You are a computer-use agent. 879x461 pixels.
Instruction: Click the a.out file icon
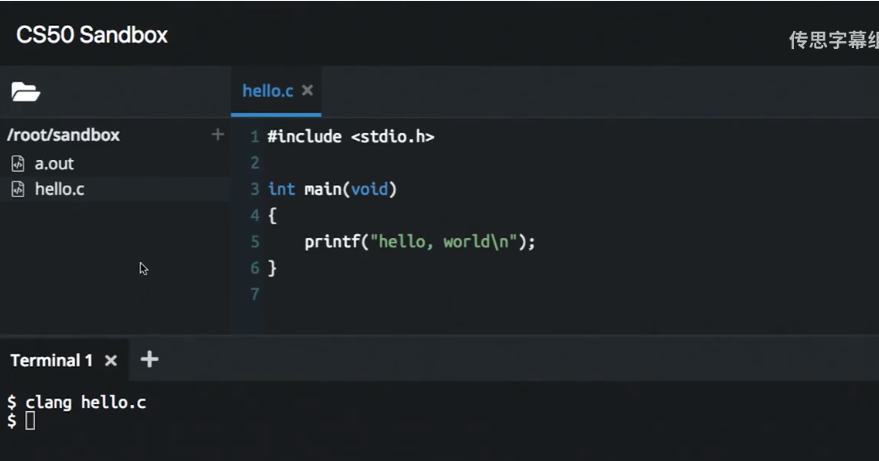(x=18, y=163)
